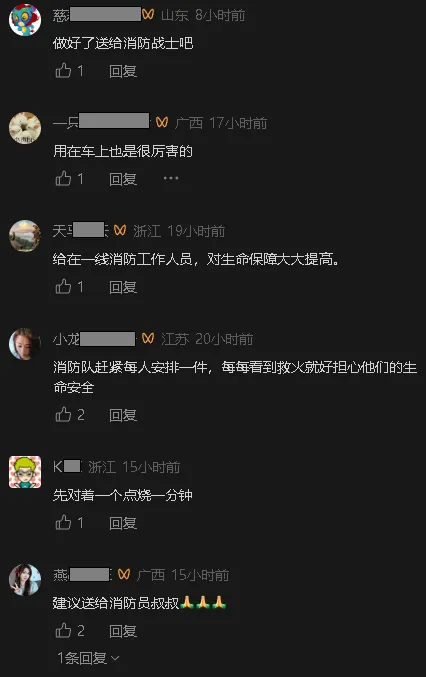This screenshot has width=426, height=677.
Task: Open avatar of 广西 15小时前 commenter
Action: (x=25, y=580)
